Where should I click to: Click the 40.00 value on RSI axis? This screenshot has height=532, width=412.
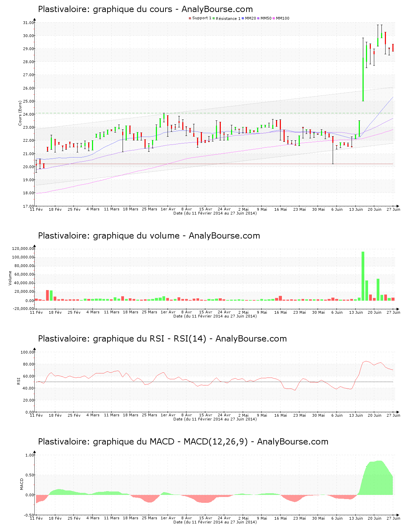tap(28, 388)
